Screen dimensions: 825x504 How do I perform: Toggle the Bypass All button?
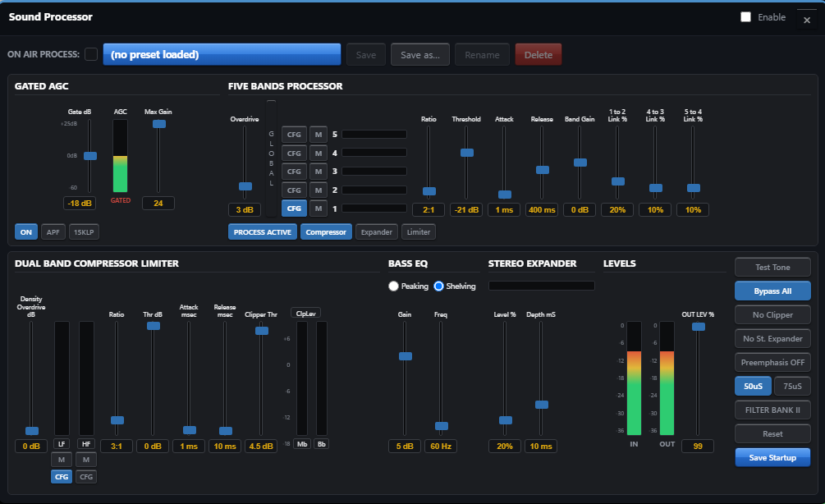(772, 291)
